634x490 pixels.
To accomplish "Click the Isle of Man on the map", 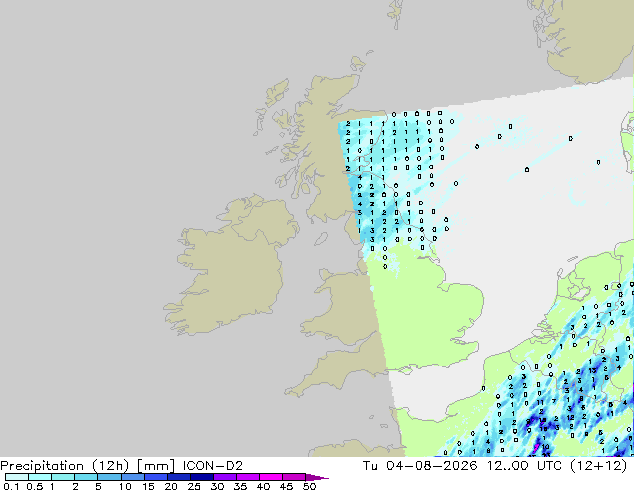I will pyautogui.click(x=321, y=239).
